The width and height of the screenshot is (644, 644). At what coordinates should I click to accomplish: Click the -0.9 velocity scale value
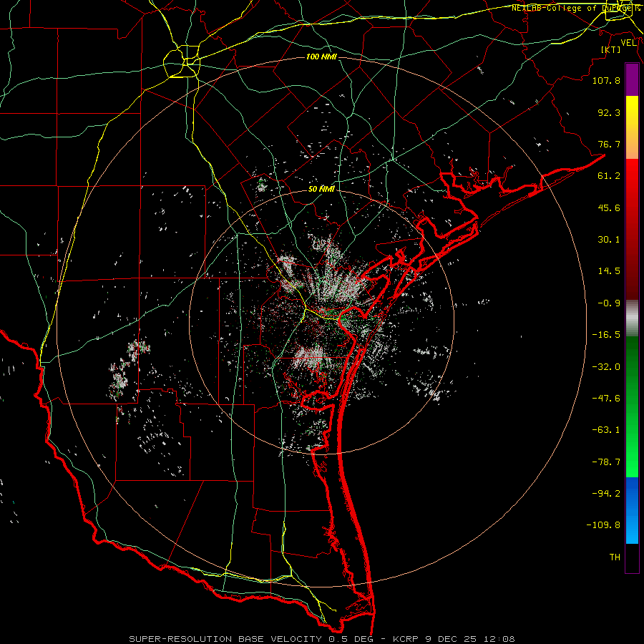coord(609,303)
